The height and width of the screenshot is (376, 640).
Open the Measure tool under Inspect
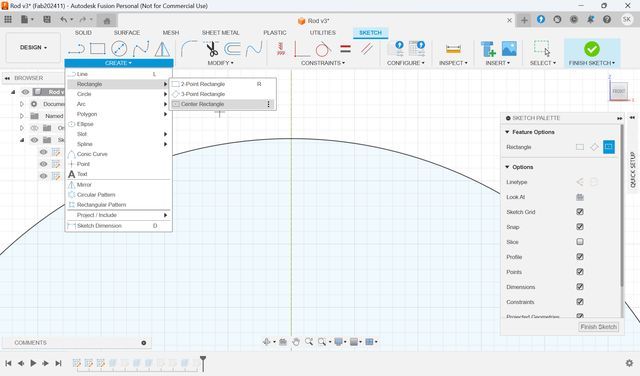453,49
